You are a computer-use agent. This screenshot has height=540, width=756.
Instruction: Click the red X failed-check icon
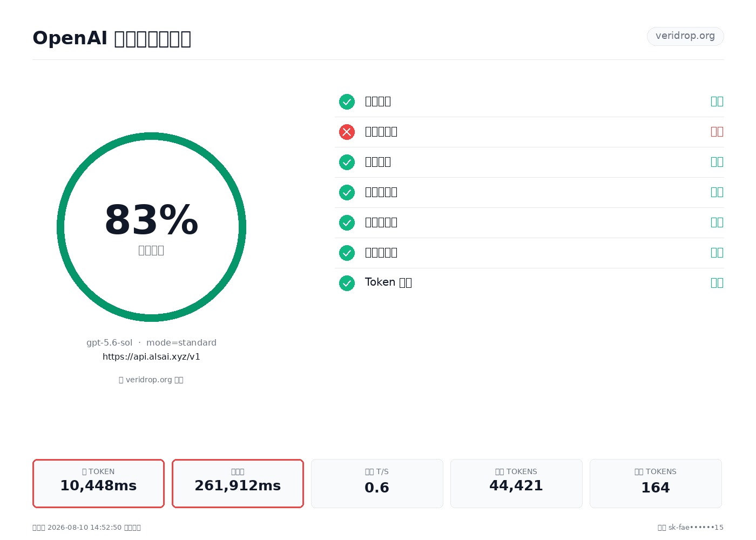347,132
